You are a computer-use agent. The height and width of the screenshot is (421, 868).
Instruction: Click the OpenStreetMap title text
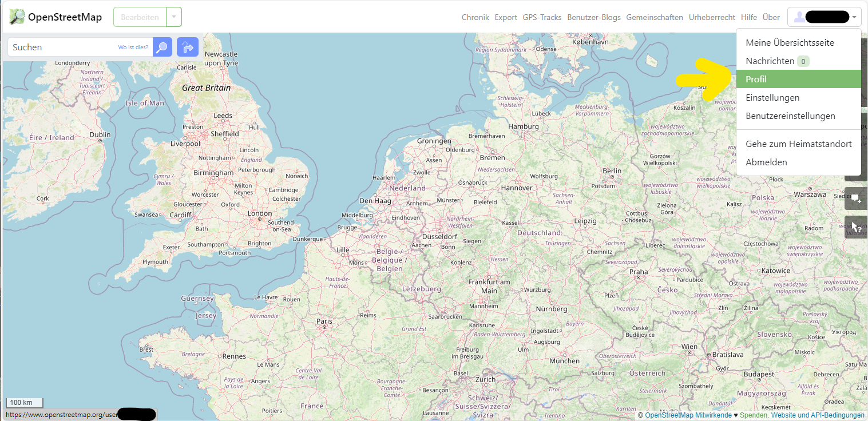[65, 17]
